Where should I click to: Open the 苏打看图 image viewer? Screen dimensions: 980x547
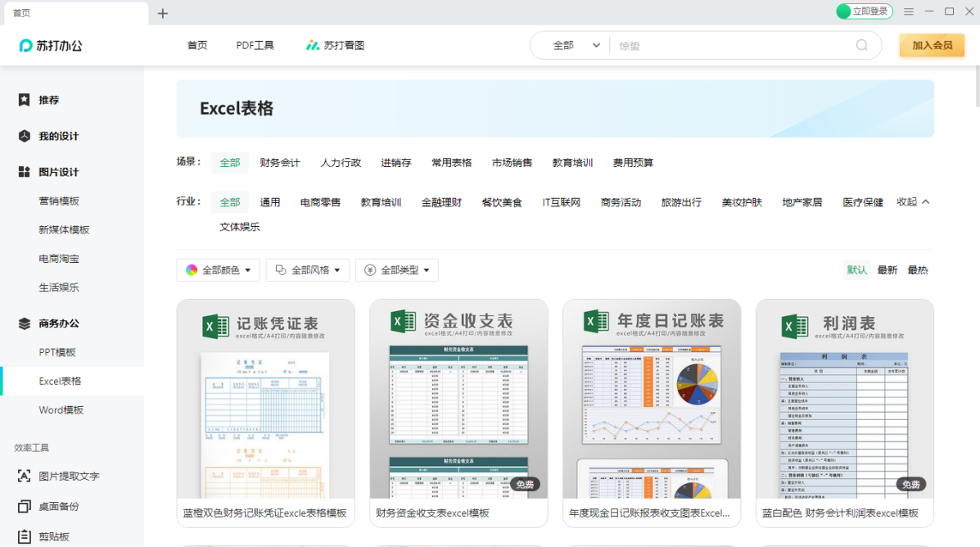[x=335, y=46]
